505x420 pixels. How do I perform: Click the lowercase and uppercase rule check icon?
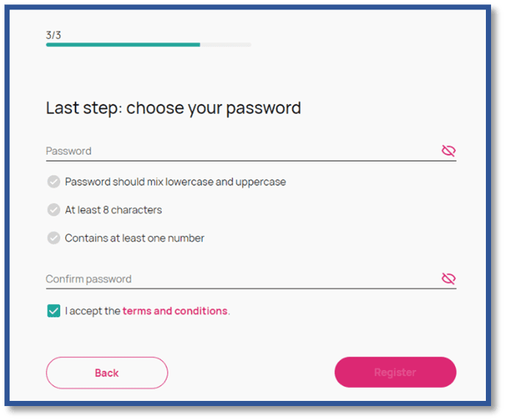click(54, 181)
